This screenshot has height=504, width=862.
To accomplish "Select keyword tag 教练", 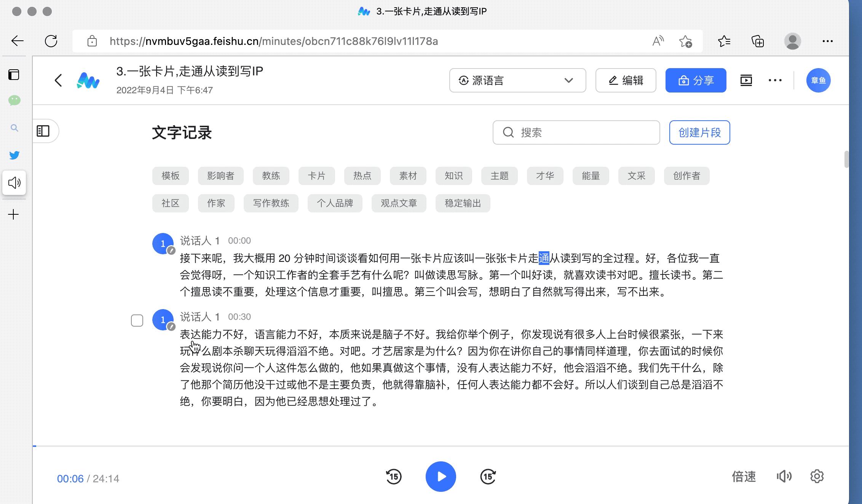I will (271, 176).
